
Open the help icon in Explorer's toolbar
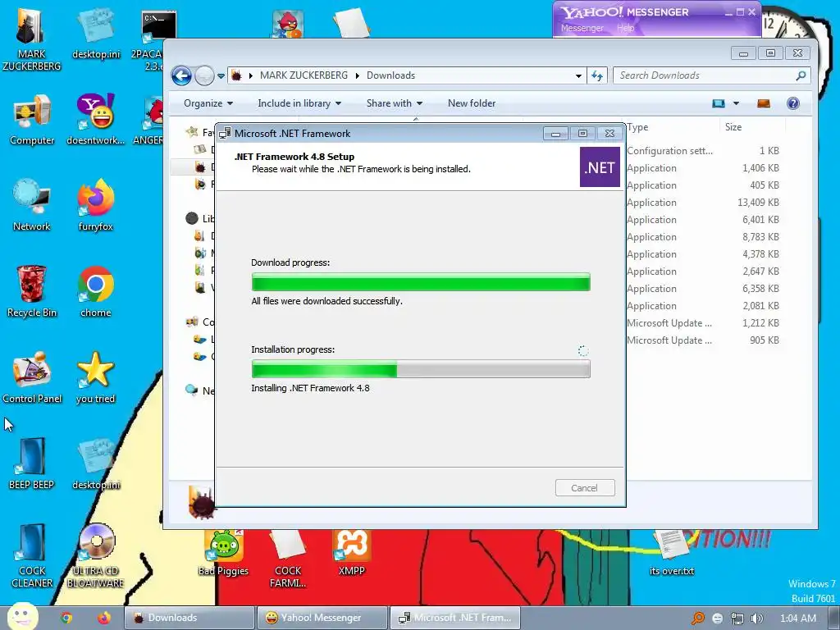(793, 103)
